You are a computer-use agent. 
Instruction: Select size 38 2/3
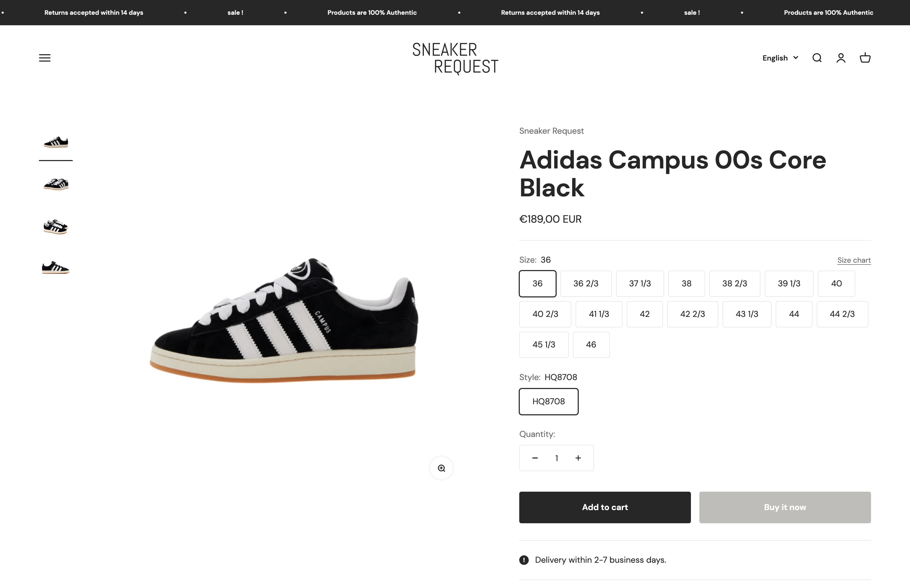[734, 283]
